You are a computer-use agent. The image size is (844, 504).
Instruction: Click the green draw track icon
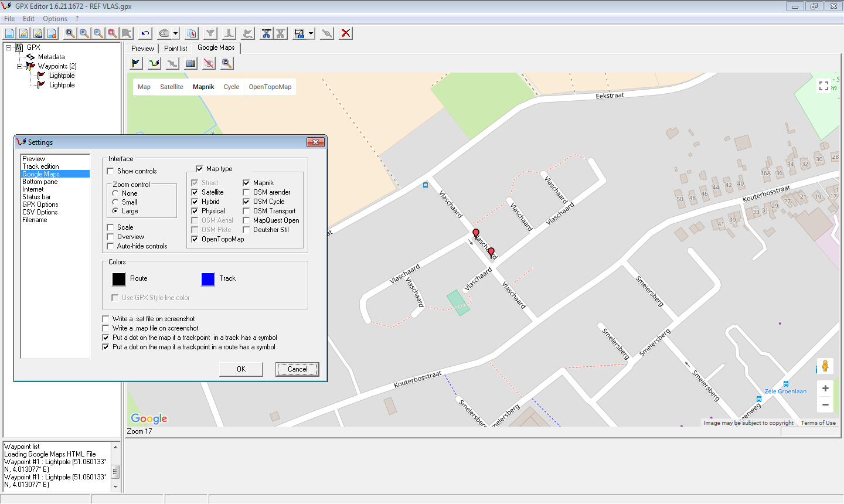pos(154,63)
